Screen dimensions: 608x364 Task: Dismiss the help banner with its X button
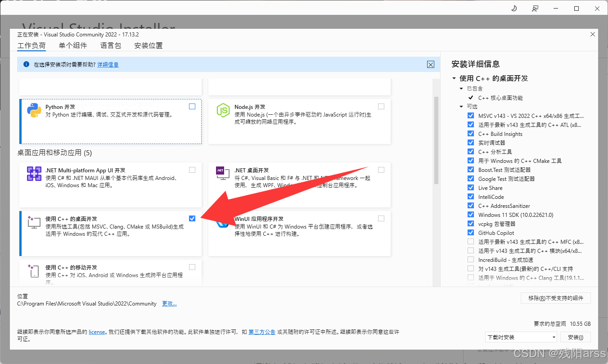click(x=431, y=64)
